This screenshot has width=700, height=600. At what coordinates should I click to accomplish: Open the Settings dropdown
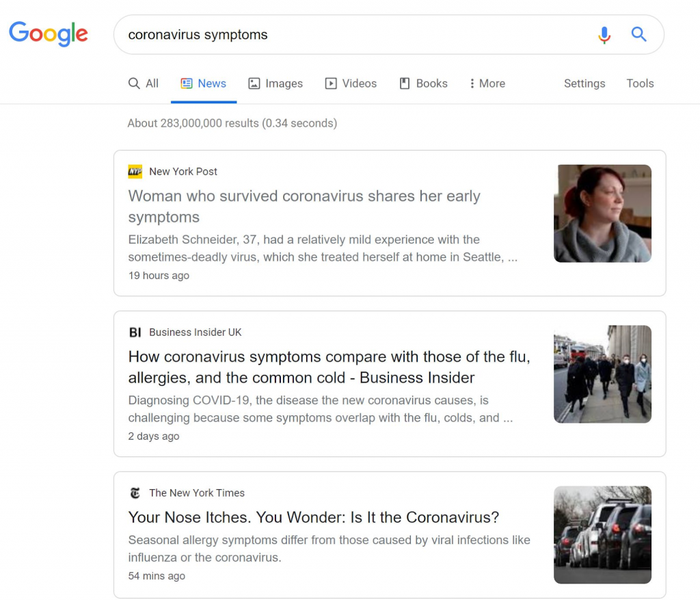click(584, 83)
